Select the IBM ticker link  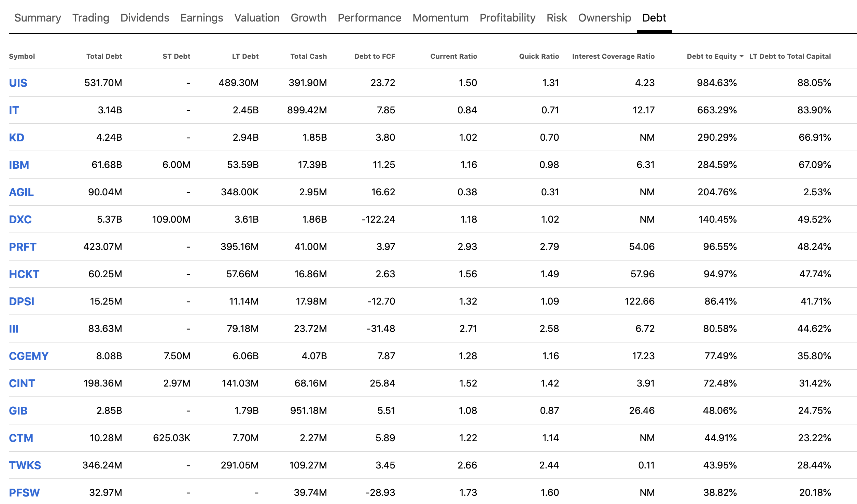click(x=19, y=165)
